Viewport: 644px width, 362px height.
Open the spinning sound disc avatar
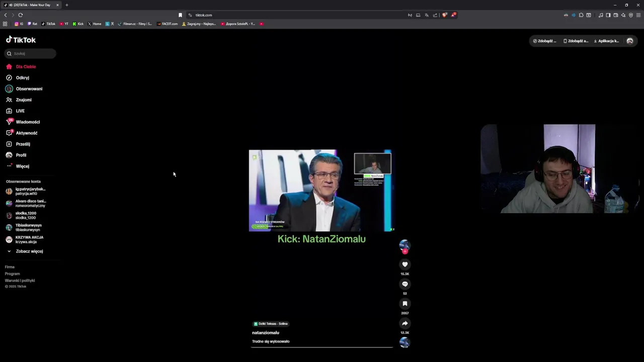click(x=405, y=342)
